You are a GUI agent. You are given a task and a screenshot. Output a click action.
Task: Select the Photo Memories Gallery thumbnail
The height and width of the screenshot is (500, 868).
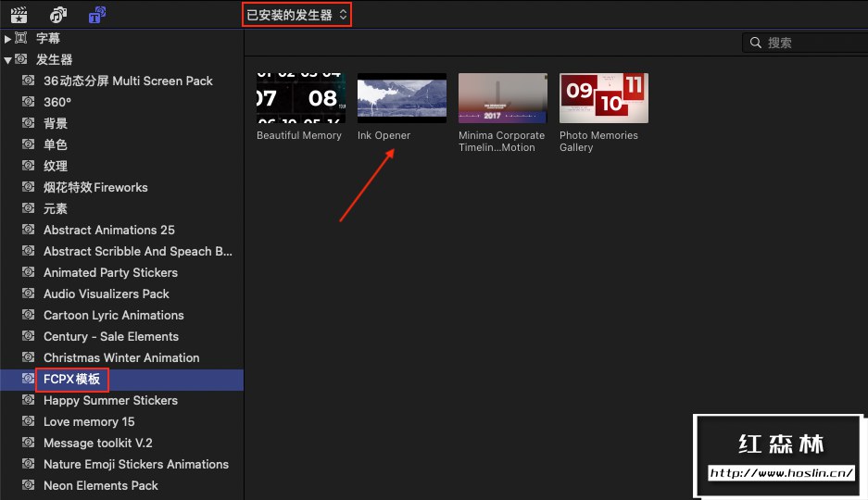[604, 98]
